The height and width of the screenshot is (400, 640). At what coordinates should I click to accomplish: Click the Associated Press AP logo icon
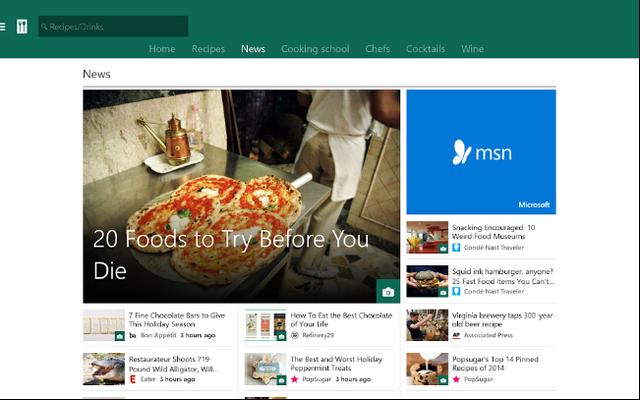456,335
